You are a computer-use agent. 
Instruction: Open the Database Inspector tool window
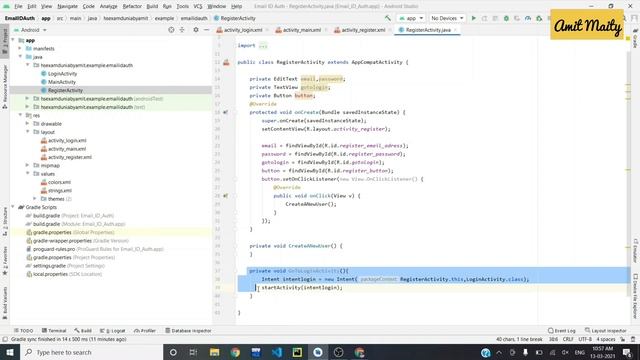(188, 331)
